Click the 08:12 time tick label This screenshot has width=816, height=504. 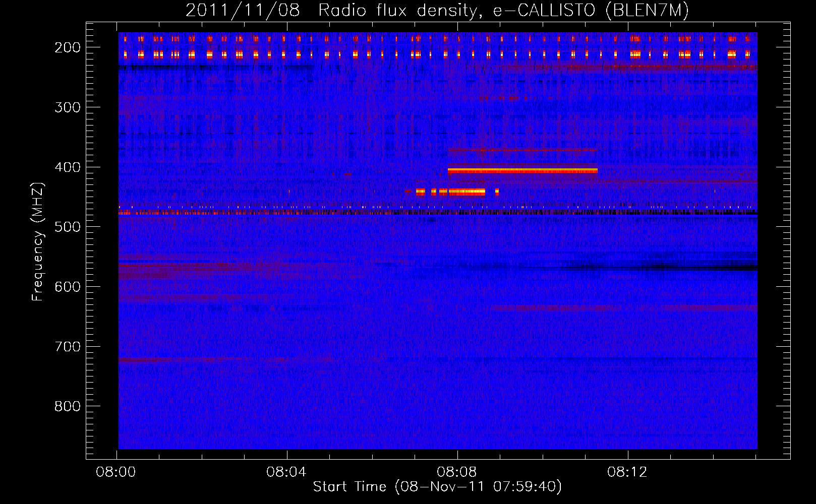[627, 472]
